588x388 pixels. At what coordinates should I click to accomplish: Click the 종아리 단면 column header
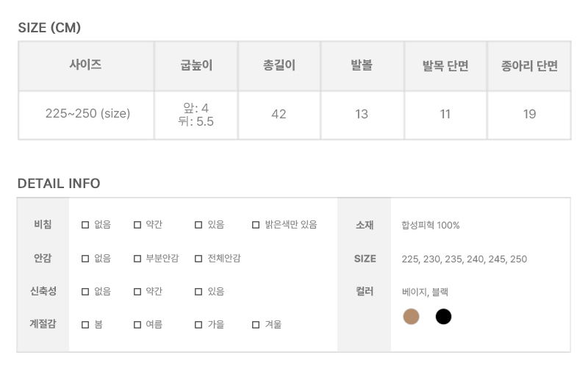529,65
